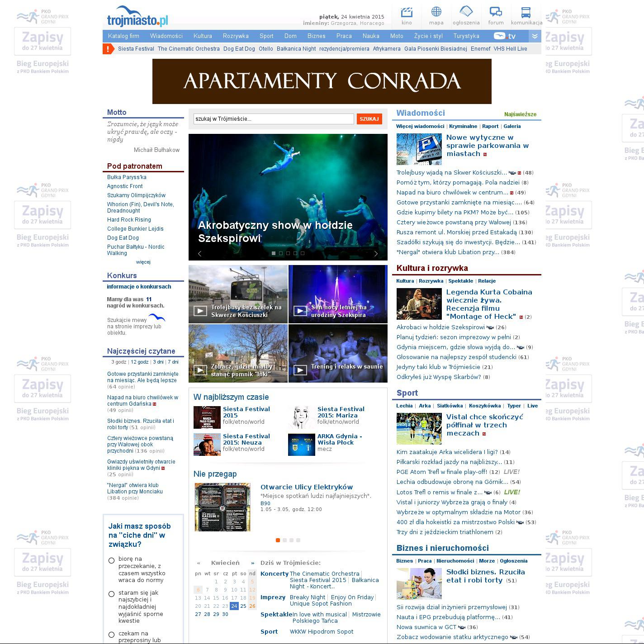Select third dot of main carousel
644x644 pixels.
[x=288, y=253]
